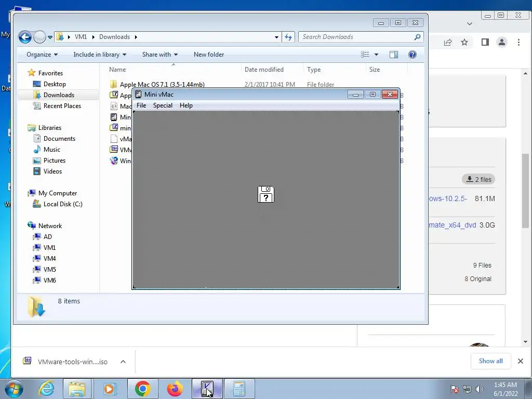Open the Mini vMac File menu

click(x=141, y=105)
